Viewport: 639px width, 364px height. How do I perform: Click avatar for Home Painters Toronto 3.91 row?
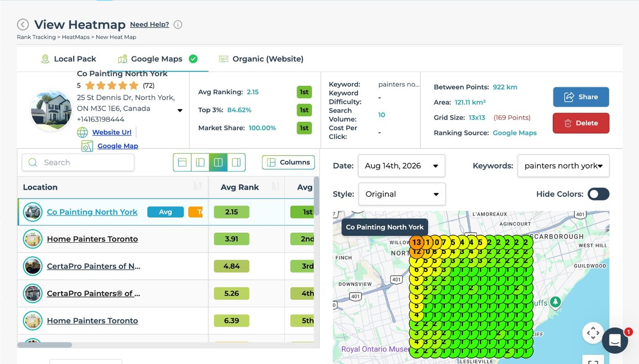[x=33, y=239]
